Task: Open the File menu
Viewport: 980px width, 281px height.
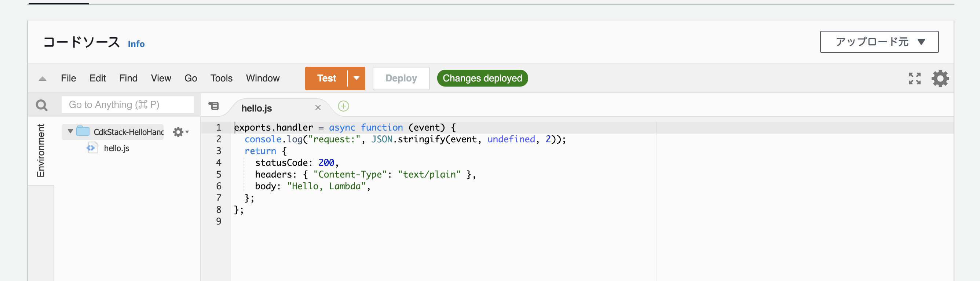Action: tap(69, 78)
